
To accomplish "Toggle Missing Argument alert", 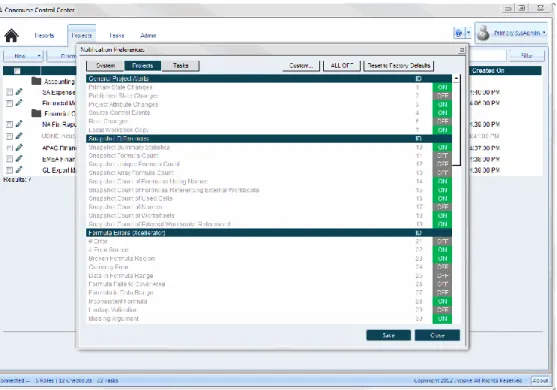I will pyautogui.click(x=442, y=319).
